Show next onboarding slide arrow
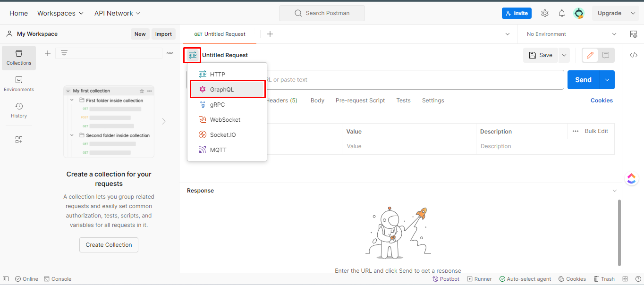 164,121
